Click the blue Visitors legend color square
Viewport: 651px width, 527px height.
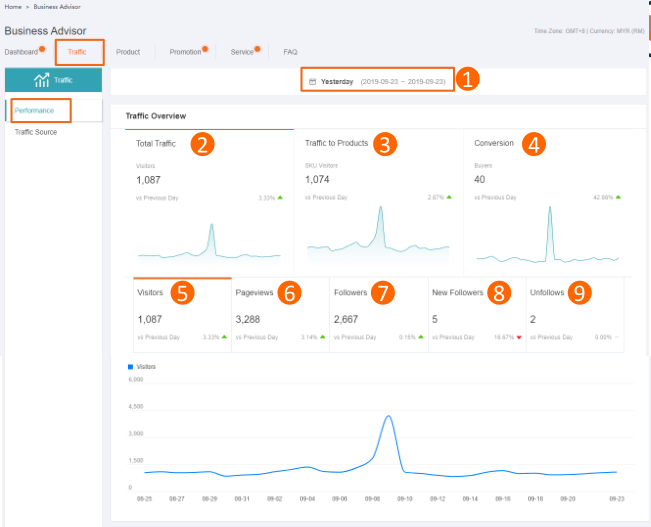coord(130,367)
